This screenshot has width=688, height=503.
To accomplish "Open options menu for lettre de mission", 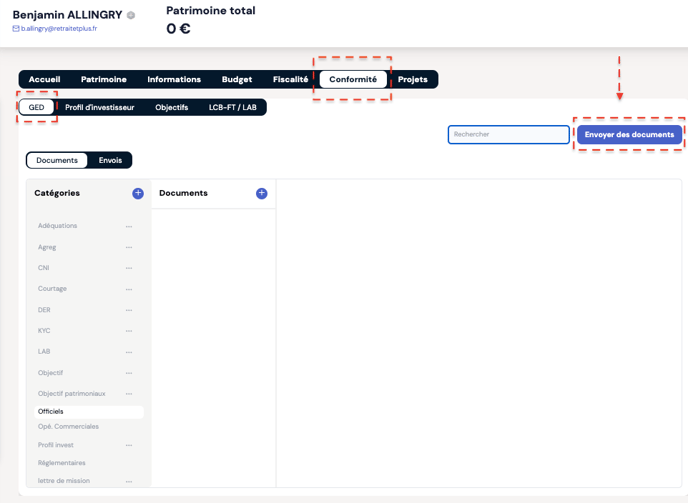I will [129, 481].
